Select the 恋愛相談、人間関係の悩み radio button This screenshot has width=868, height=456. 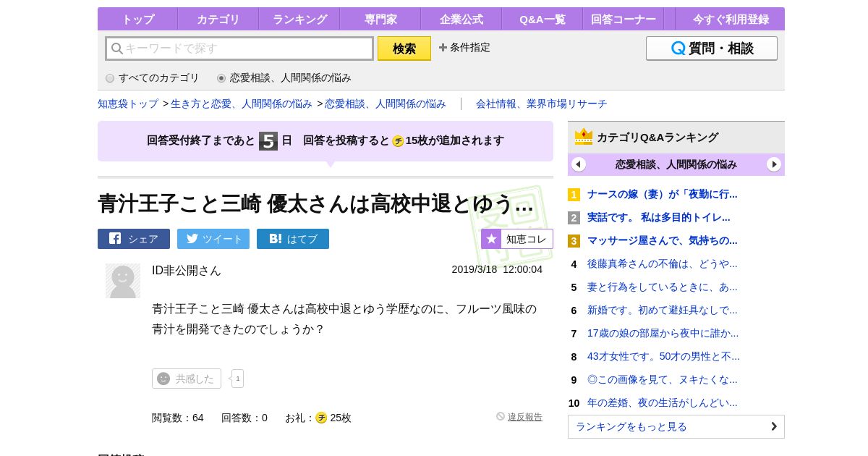(x=221, y=78)
